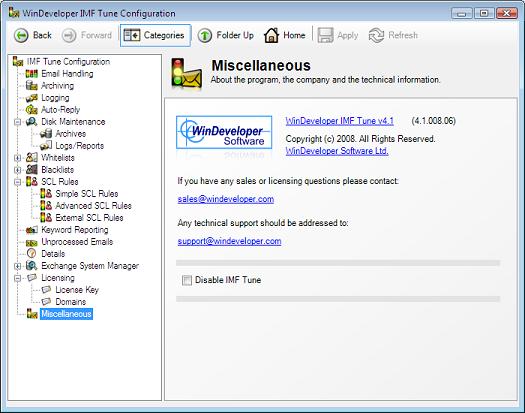The width and height of the screenshot is (525, 413).
Task: Enable the Disable IMF Tune checkbox
Action: (187, 280)
